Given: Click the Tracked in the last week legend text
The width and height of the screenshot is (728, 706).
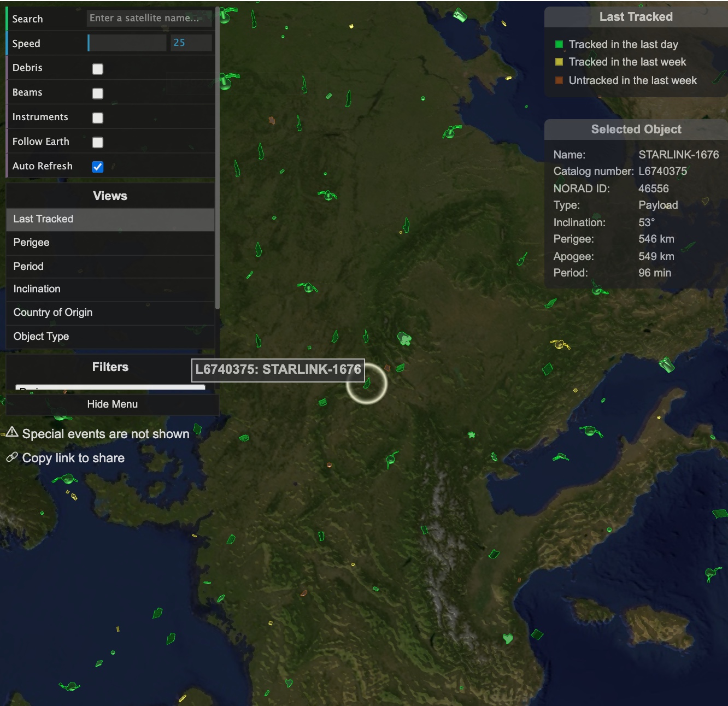Looking at the screenshot, I should (627, 62).
